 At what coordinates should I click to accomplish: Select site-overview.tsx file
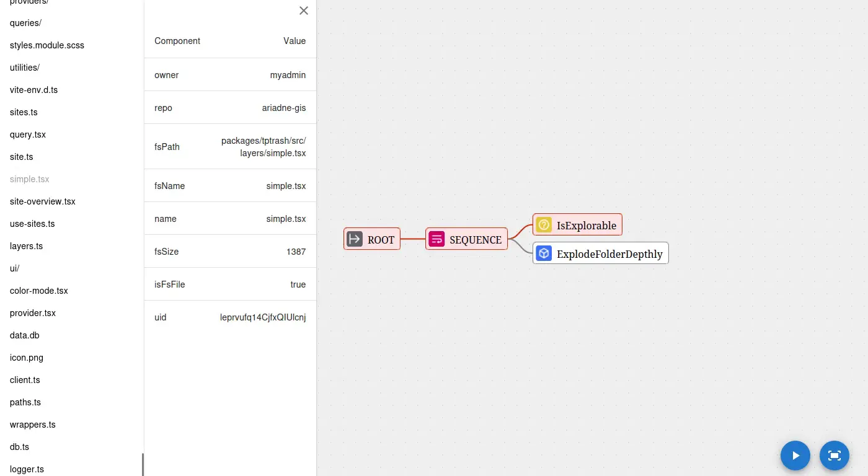coord(43,201)
